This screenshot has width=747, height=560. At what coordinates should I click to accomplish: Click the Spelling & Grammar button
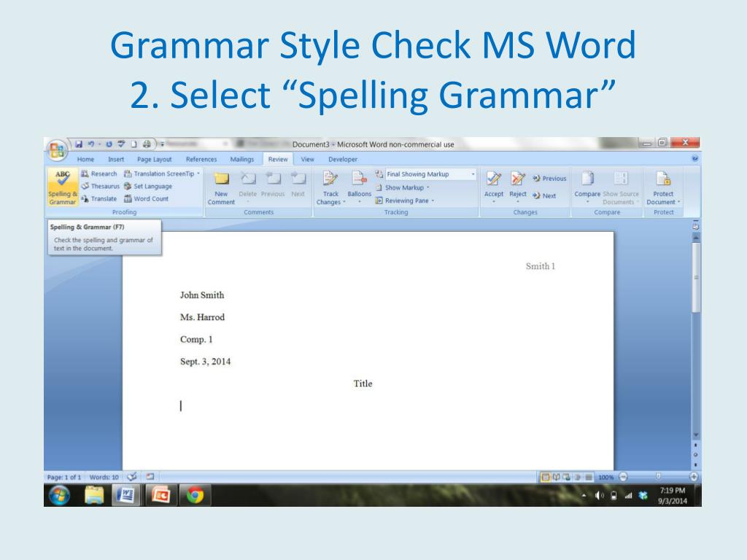pyautogui.click(x=63, y=187)
